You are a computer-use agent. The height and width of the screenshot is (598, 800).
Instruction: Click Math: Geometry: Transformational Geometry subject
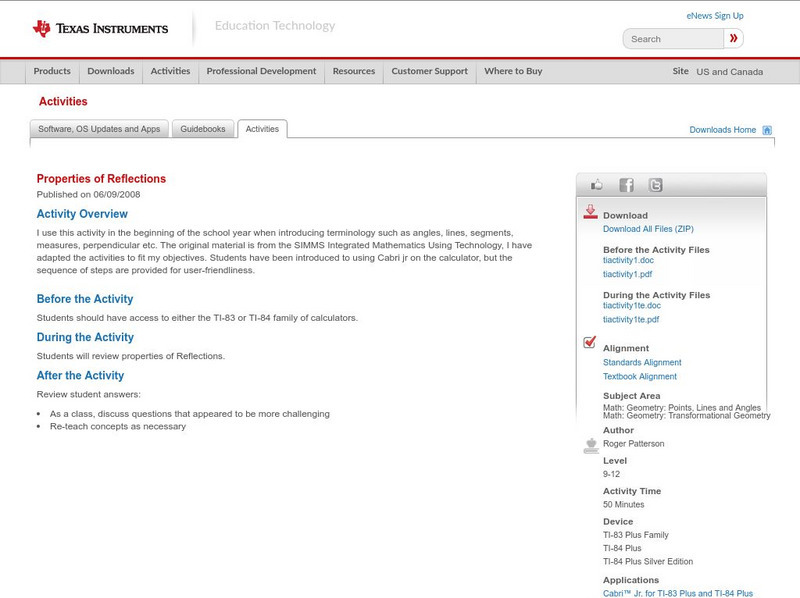point(687,416)
